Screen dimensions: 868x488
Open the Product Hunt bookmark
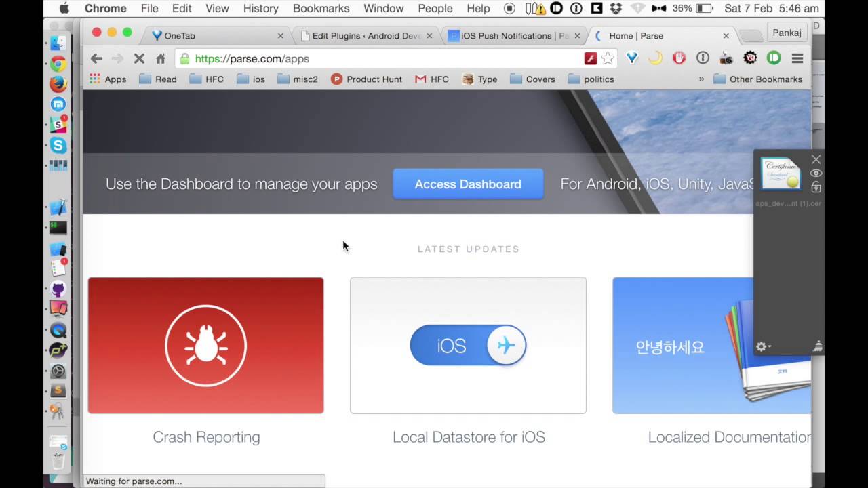[x=366, y=79]
